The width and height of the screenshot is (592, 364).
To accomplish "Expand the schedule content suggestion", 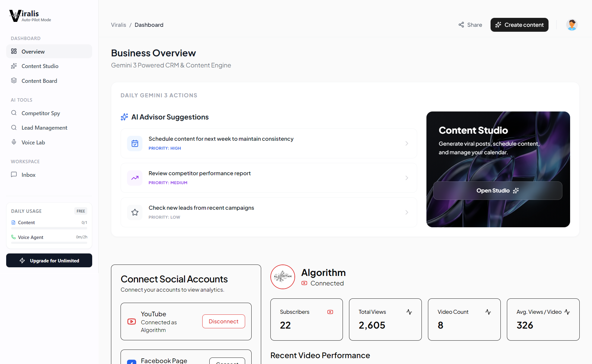I will tap(407, 143).
